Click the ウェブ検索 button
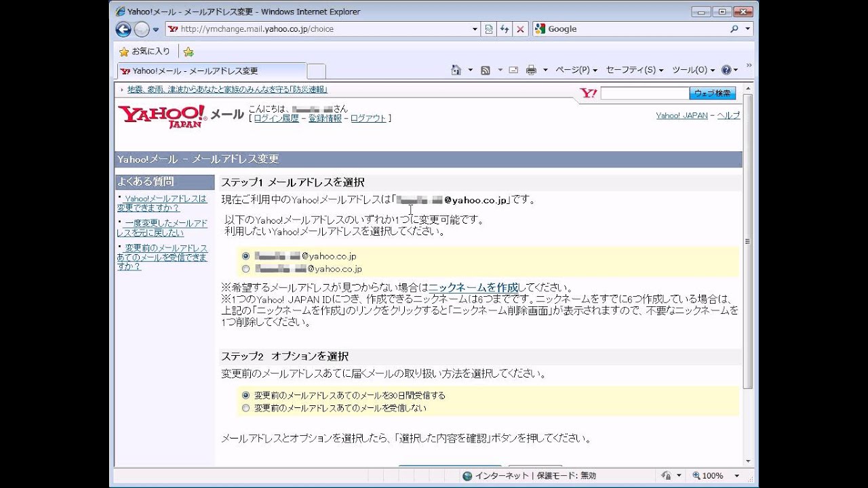 pyautogui.click(x=713, y=94)
